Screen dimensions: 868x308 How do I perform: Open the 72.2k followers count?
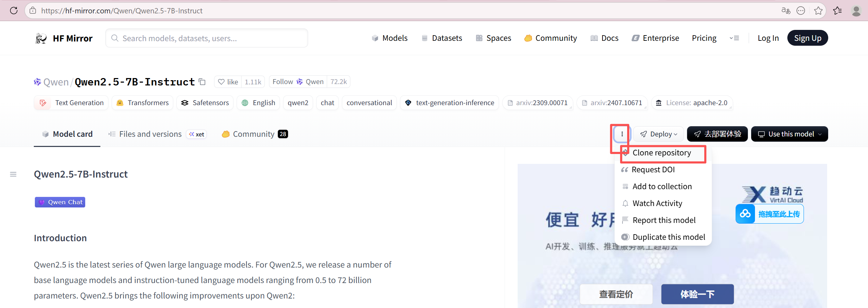pyautogui.click(x=338, y=82)
